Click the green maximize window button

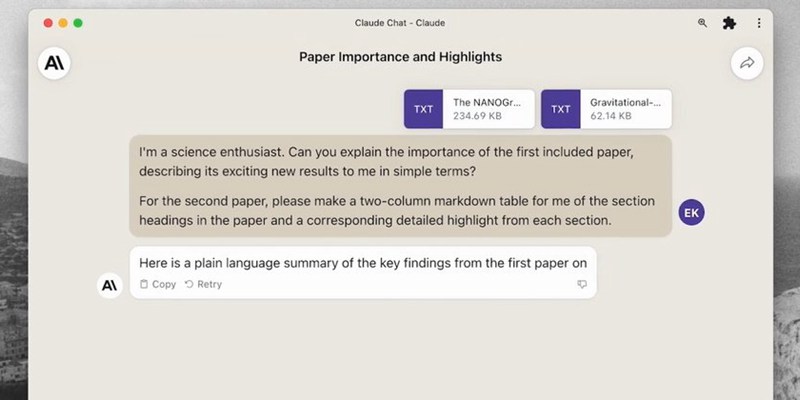pyautogui.click(x=78, y=23)
